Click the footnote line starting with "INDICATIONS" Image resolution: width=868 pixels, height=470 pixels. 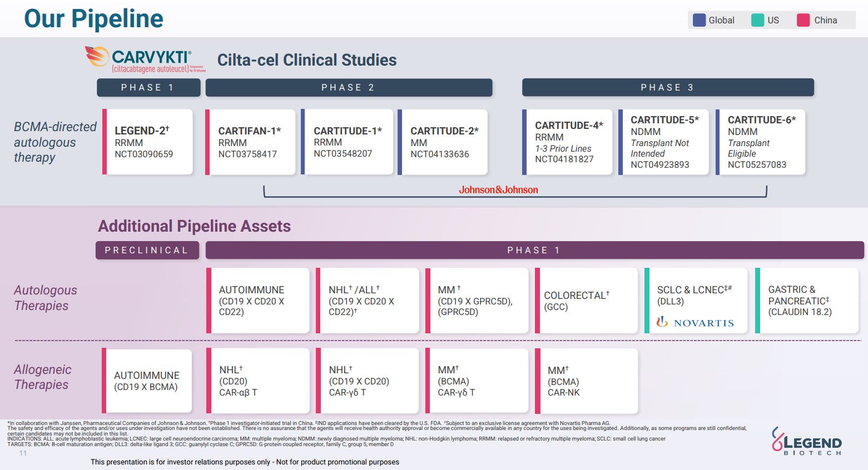[336, 439]
